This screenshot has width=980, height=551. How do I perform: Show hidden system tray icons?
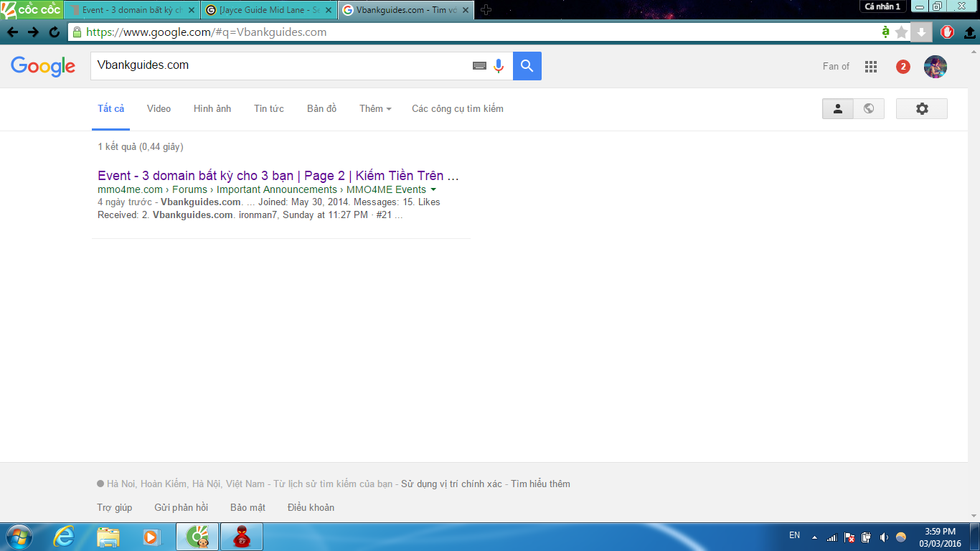pos(814,537)
